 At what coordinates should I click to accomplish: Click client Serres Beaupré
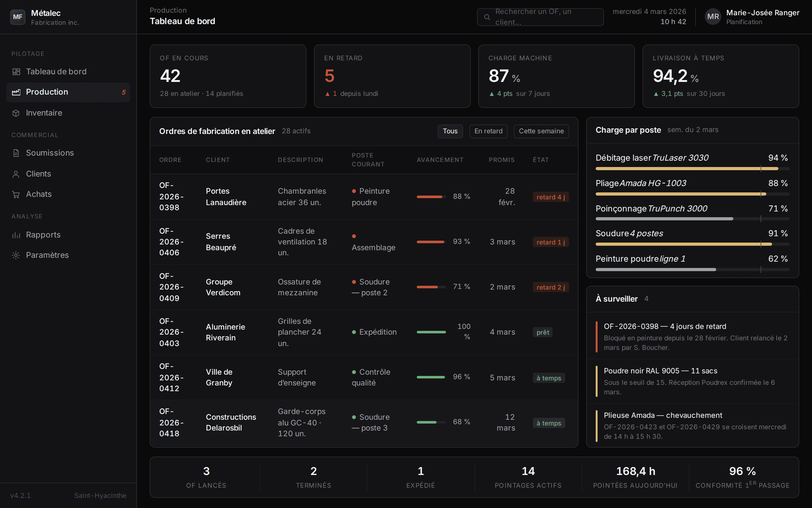[221, 242]
